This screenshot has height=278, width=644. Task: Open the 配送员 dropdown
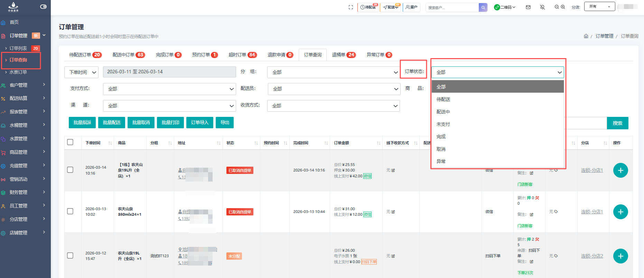(334, 89)
